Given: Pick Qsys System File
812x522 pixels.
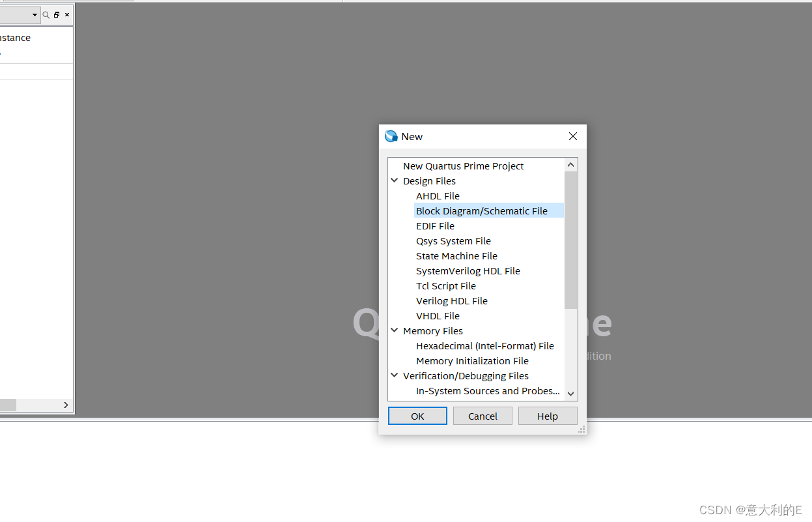Looking at the screenshot, I should coord(453,241).
